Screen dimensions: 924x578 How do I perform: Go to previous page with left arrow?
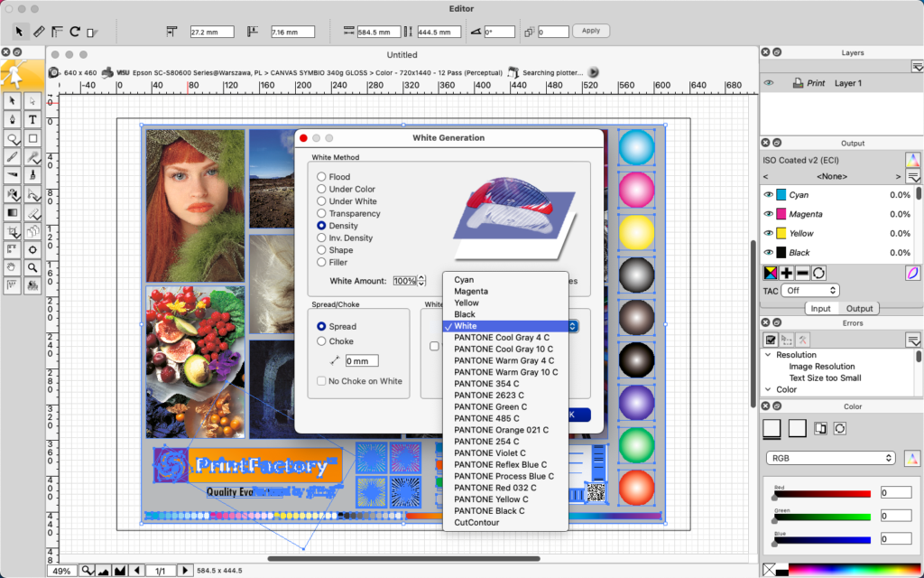[x=137, y=571]
